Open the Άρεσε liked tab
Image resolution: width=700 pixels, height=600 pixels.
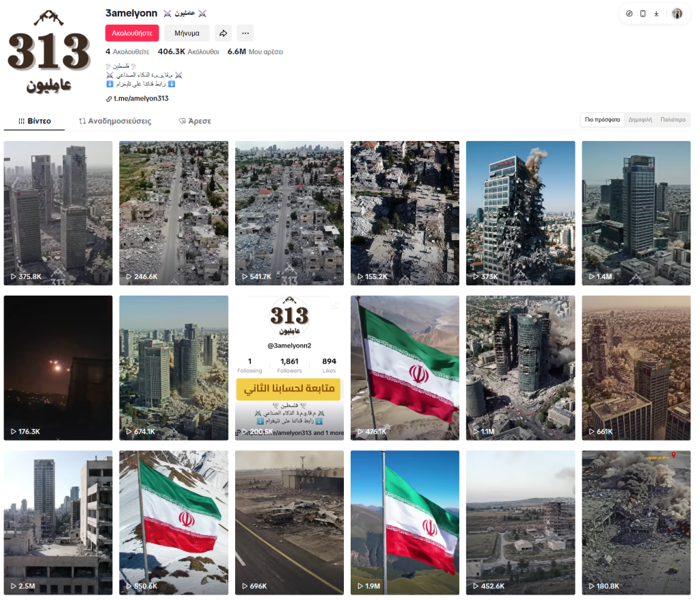pos(195,121)
